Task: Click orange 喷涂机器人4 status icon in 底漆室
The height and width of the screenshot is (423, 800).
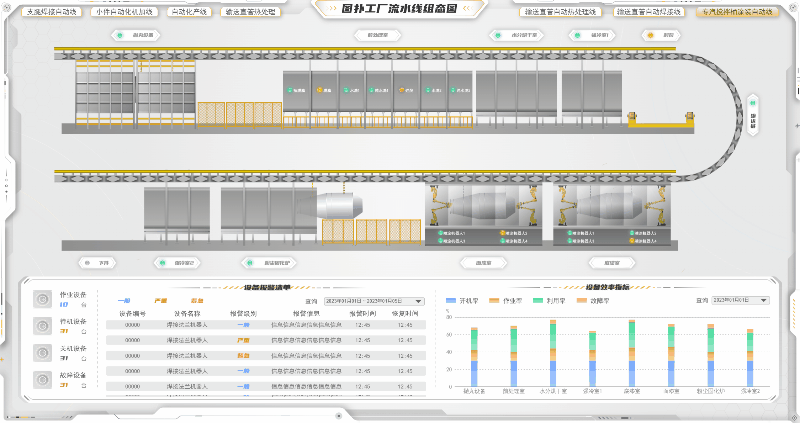Action: pyautogui.click(x=632, y=241)
